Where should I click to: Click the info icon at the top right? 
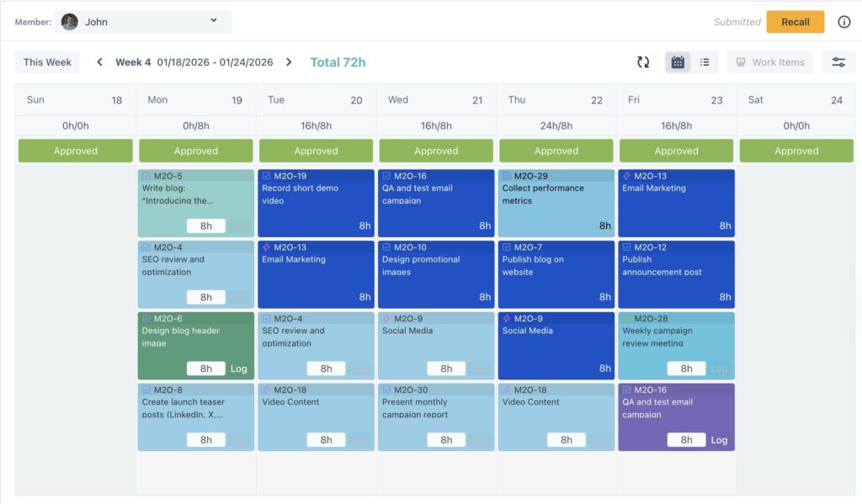point(844,22)
